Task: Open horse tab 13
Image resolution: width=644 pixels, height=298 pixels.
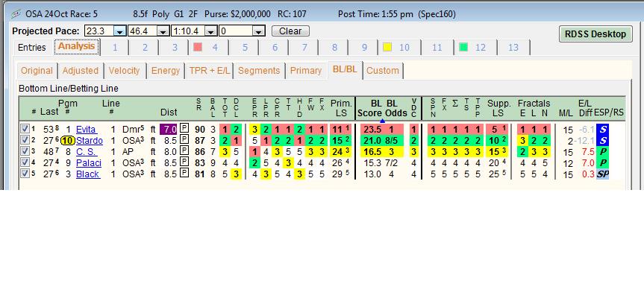Action: coord(513,48)
